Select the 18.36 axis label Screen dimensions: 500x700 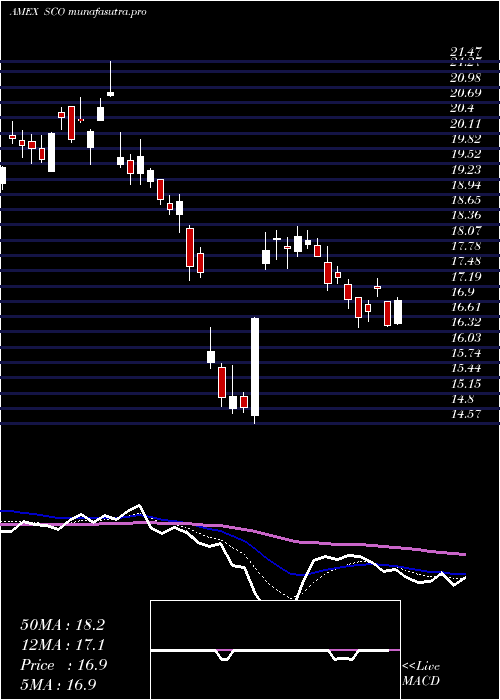[x=466, y=215]
